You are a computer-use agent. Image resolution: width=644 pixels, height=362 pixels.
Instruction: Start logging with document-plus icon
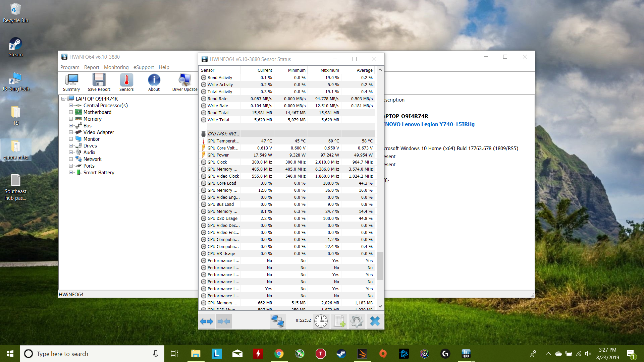339,321
